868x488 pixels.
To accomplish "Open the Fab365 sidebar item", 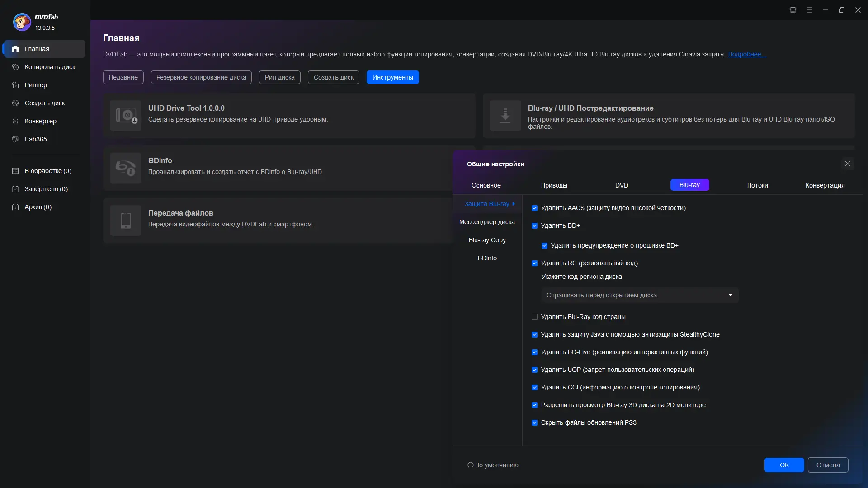I will [x=36, y=139].
